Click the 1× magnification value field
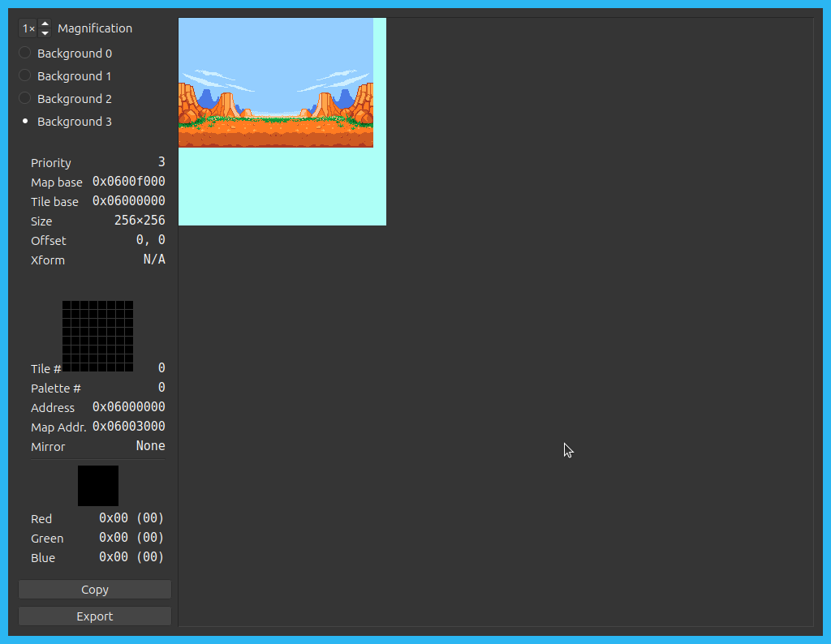The height and width of the screenshot is (644, 831). 28,28
